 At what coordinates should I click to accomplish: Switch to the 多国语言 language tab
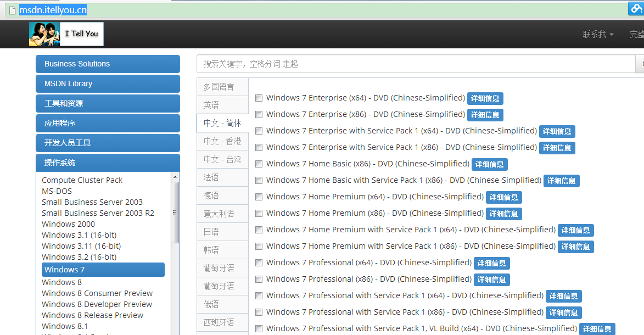pos(222,87)
